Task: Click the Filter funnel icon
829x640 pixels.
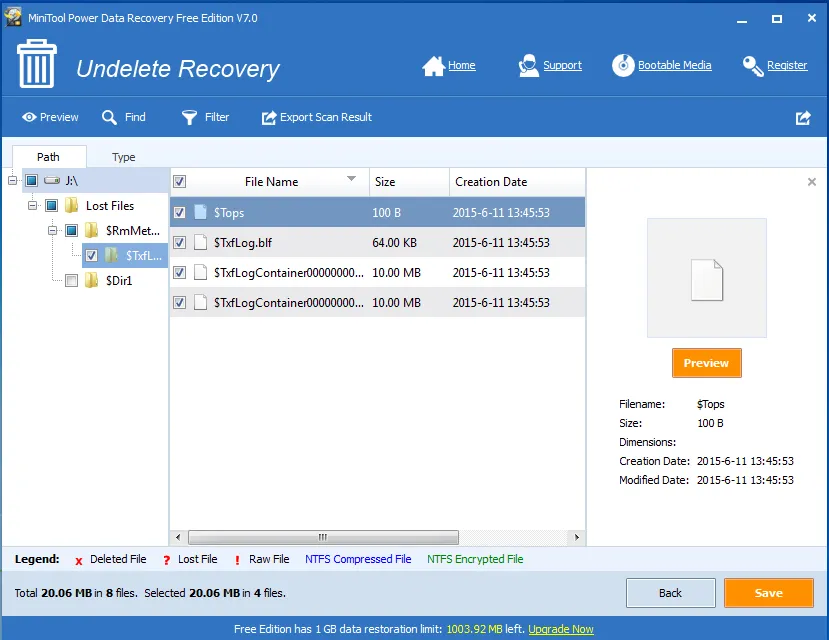Action: coord(189,117)
